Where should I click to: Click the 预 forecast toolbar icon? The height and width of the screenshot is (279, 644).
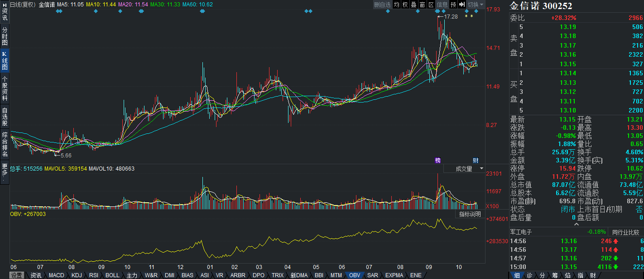453,5
